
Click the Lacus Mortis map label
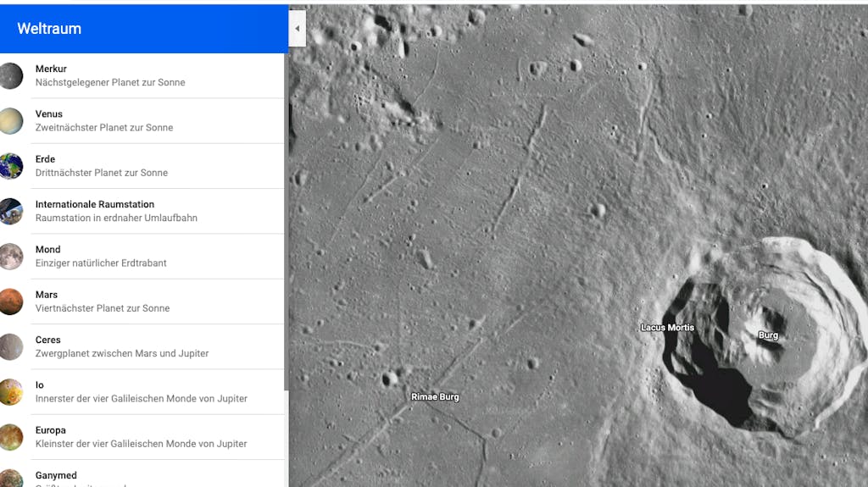(667, 328)
